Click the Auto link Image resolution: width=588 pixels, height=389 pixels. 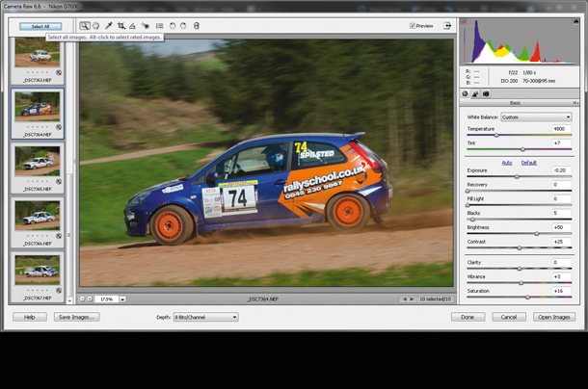click(507, 163)
